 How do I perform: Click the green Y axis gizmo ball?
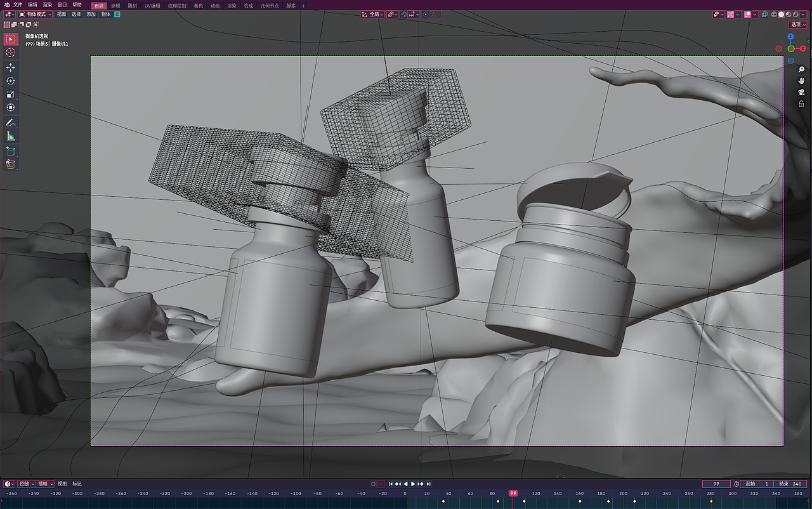coord(791,49)
